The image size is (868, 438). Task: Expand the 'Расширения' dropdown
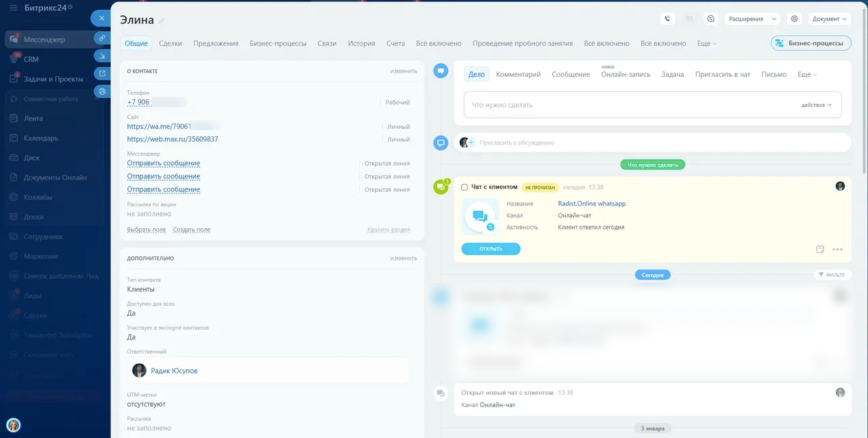[x=752, y=19]
